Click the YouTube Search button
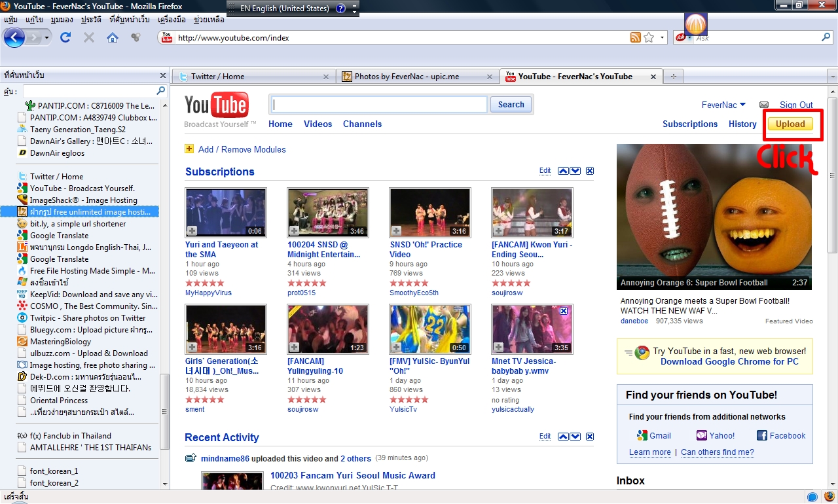This screenshot has width=838, height=504. (511, 105)
